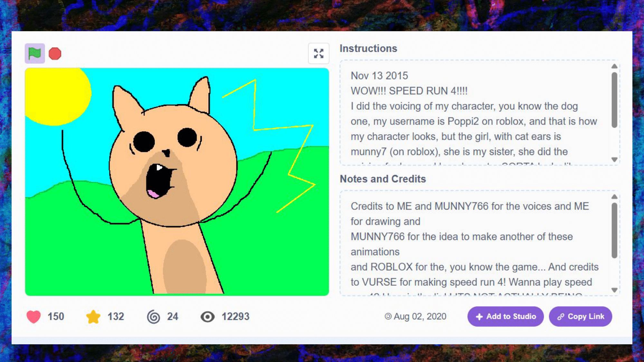Click the eye views icon
644x362 pixels.
click(x=208, y=317)
